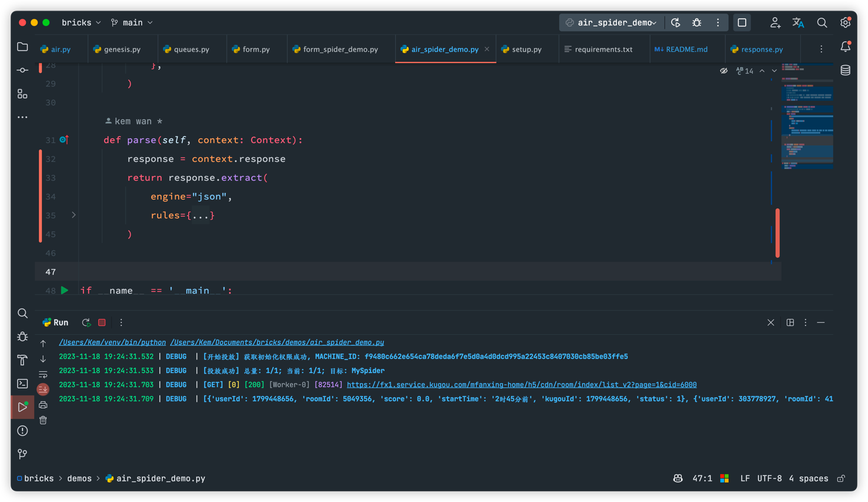The image size is (868, 502).
Task: Go to previous highlighted problem
Action: [762, 71]
